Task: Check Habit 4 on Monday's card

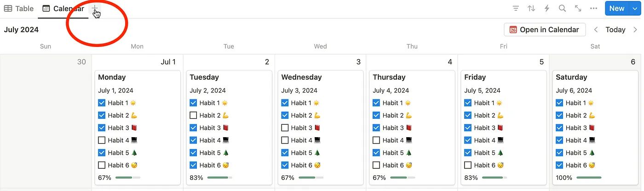Action: (x=102, y=140)
